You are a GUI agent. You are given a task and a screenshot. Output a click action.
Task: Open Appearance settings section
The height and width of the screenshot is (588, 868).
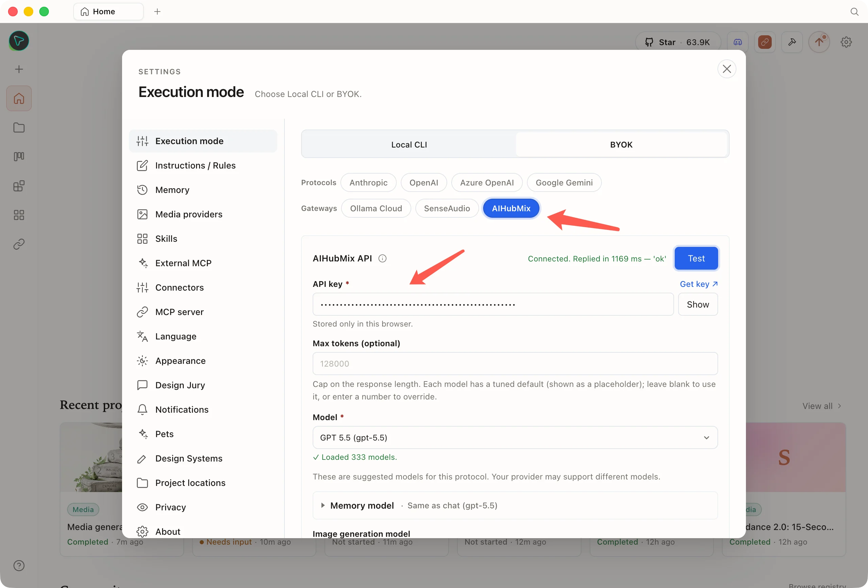(x=203, y=360)
